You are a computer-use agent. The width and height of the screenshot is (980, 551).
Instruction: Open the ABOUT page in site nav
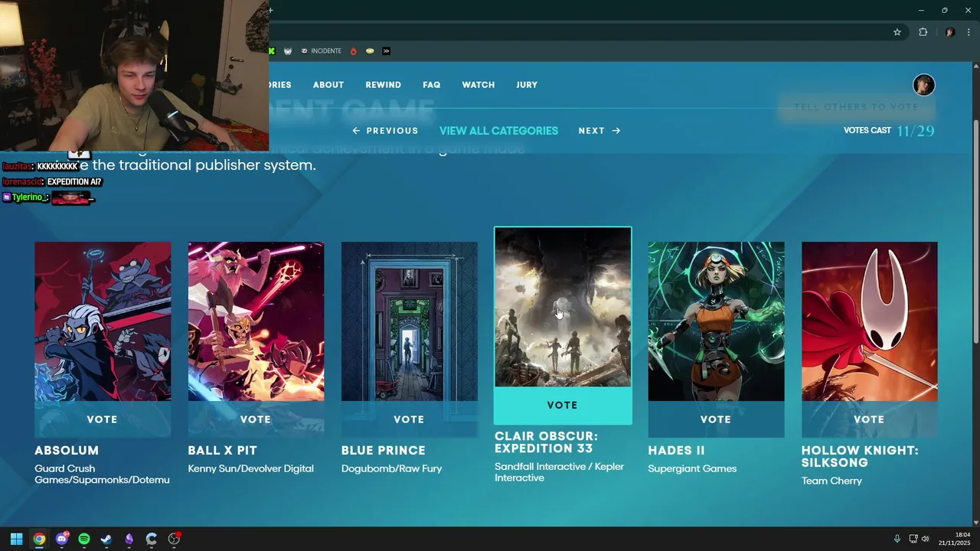328,85
